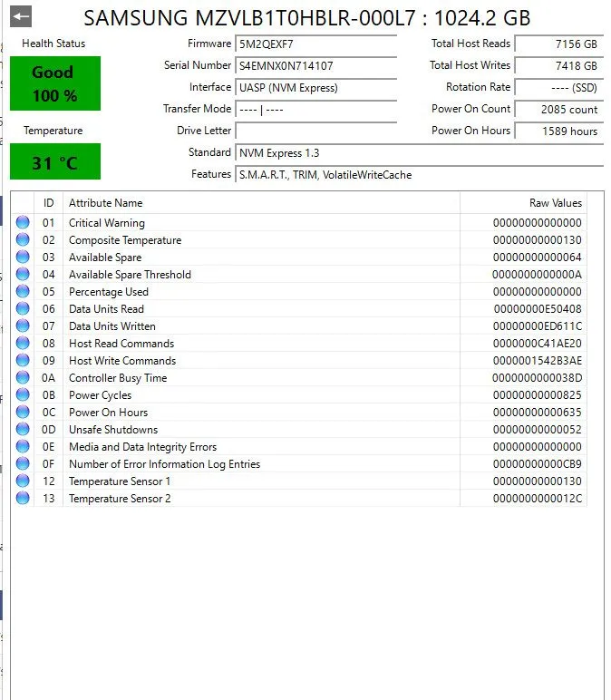Viewport: 611px width, 700px height.
Task: Click raw value 0000001542B3AE
Action: point(538,361)
